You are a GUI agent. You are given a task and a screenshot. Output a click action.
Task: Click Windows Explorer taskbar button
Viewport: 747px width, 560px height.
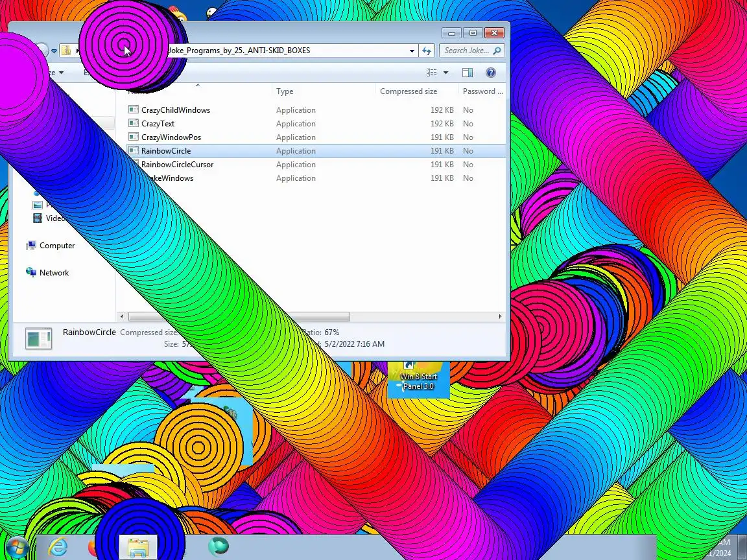click(x=138, y=547)
